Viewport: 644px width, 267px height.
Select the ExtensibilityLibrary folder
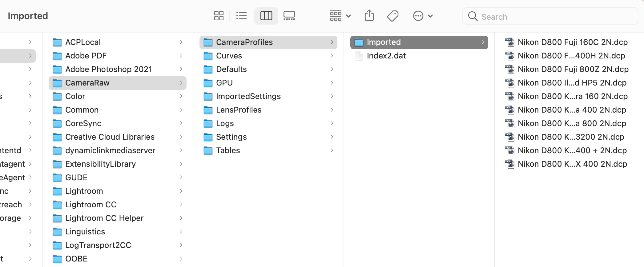tap(118, 164)
